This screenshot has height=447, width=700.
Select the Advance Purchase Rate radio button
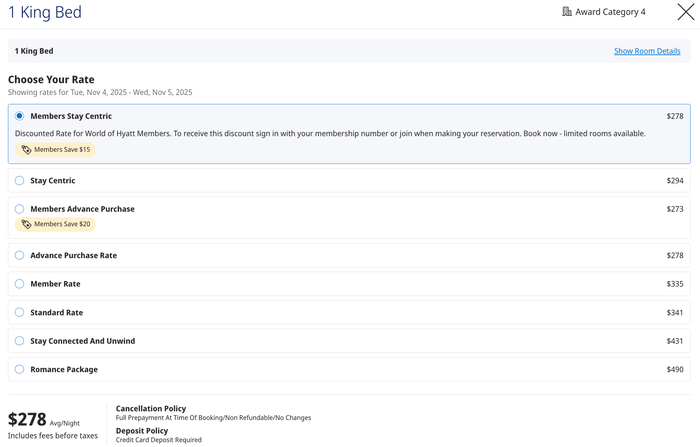pyautogui.click(x=19, y=255)
